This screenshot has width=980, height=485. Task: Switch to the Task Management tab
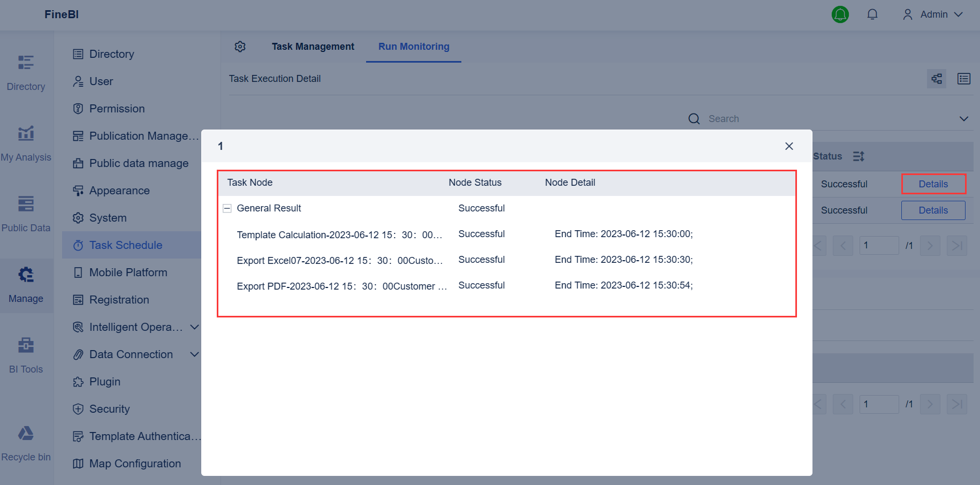(x=313, y=47)
